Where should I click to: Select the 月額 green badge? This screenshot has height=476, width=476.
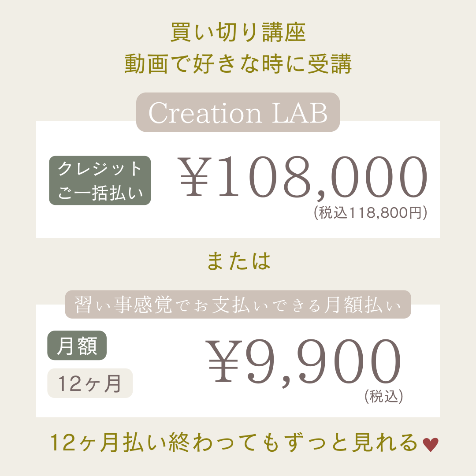[77, 346]
